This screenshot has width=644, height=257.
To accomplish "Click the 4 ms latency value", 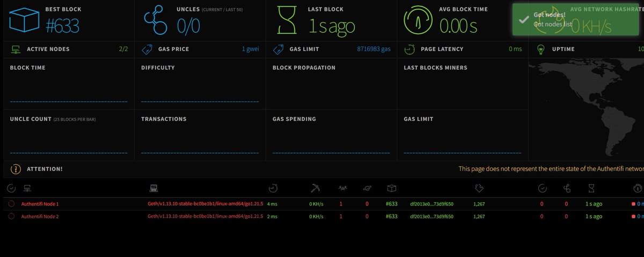I will pyautogui.click(x=273, y=204).
